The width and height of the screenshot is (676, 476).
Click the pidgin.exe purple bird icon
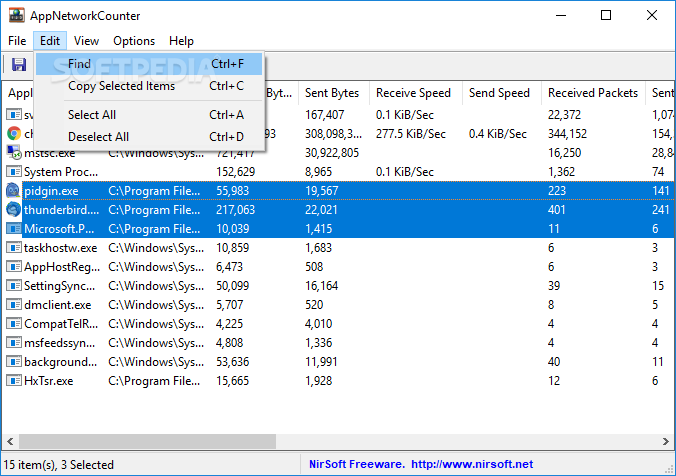point(13,191)
